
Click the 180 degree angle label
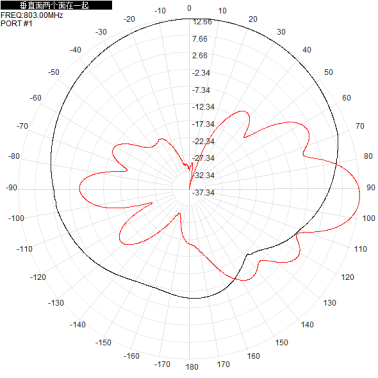pos(192,367)
